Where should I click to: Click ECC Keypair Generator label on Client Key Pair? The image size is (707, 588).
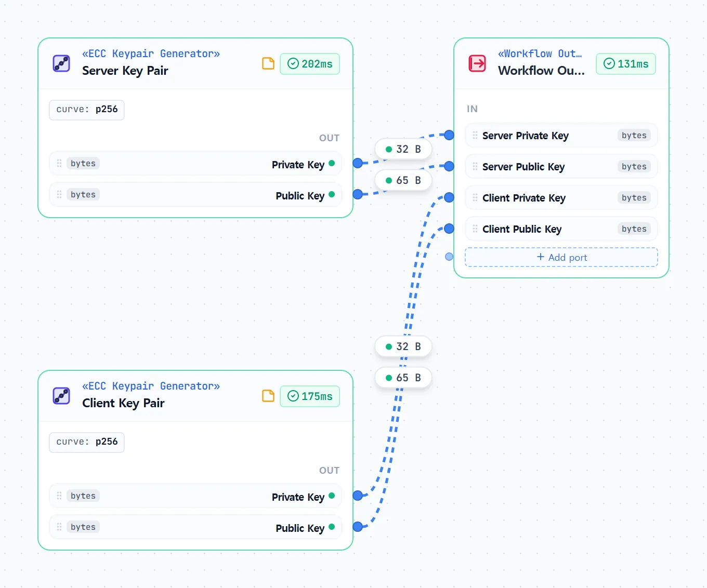click(x=151, y=386)
